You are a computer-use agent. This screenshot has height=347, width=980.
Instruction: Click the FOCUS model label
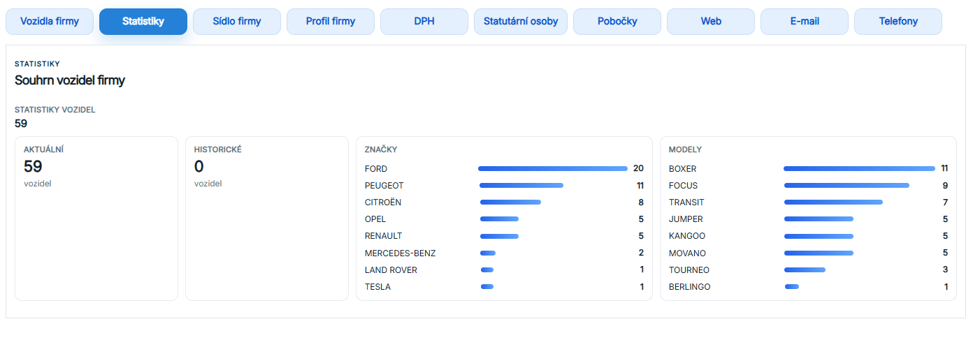click(x=684, y=186)
